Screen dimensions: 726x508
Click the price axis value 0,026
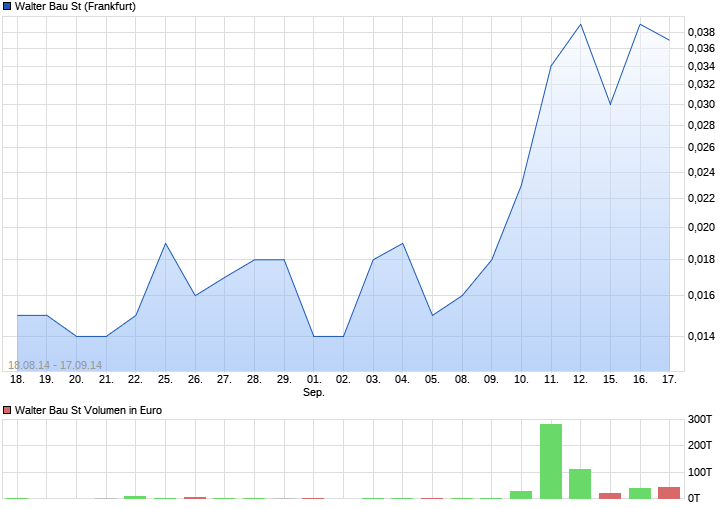pyautogui.click(x=701, y=147)
